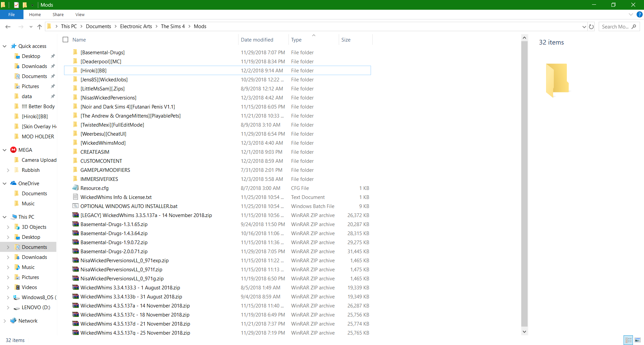Open the View ribbon tab
The image size is (644, 345).
pos(80,14)
